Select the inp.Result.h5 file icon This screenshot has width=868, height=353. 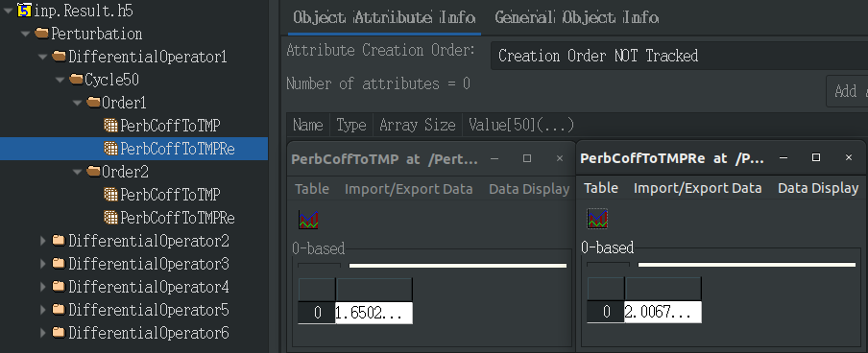(24, 10)
